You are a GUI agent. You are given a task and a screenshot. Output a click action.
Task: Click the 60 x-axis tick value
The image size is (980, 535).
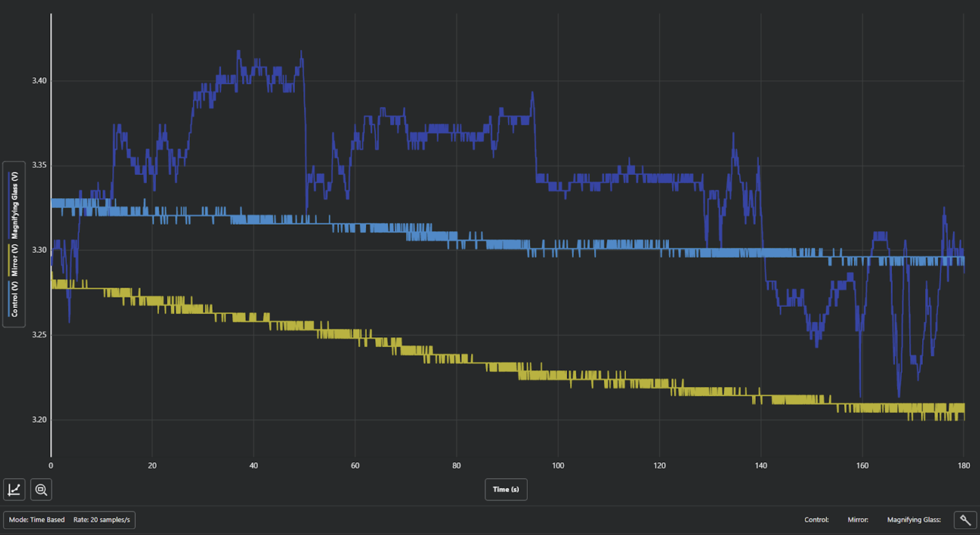355,466
